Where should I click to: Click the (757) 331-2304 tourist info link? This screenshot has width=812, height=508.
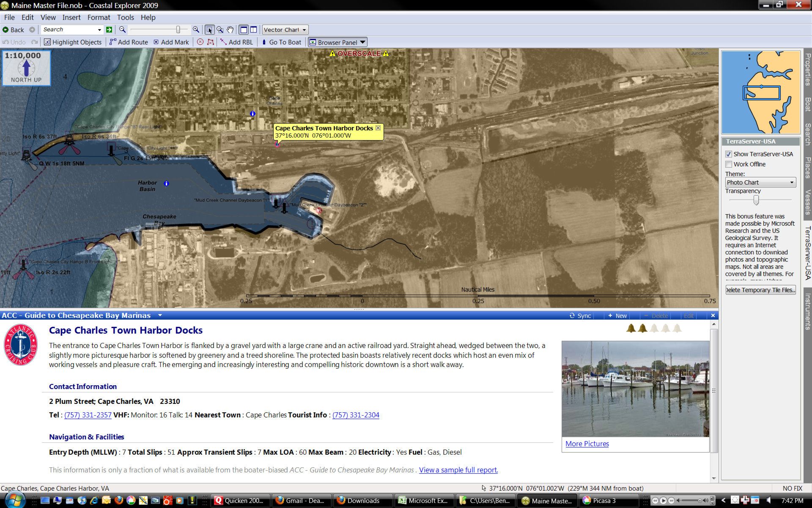point(356,415)
